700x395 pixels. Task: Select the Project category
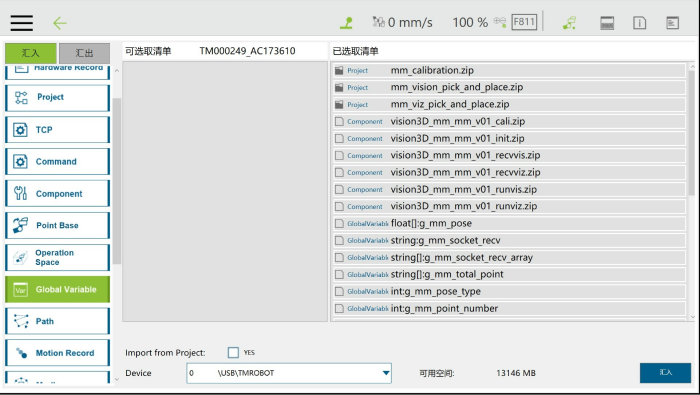[x=57, y=98]
